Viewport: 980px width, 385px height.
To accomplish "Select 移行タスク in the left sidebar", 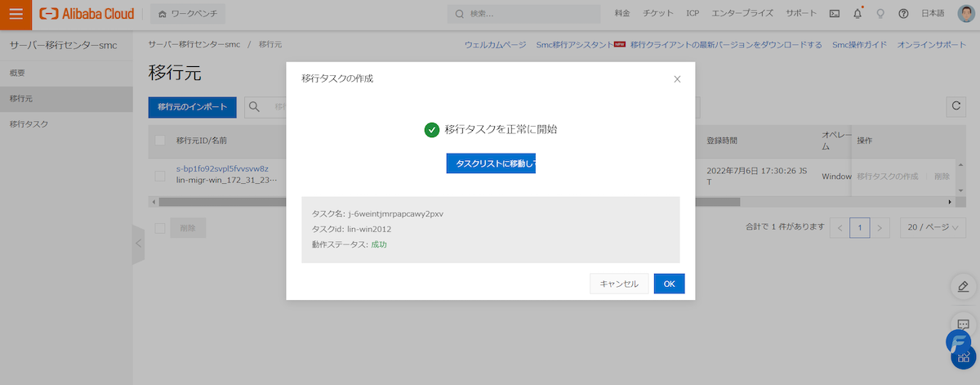I will (x=29, y=124).
